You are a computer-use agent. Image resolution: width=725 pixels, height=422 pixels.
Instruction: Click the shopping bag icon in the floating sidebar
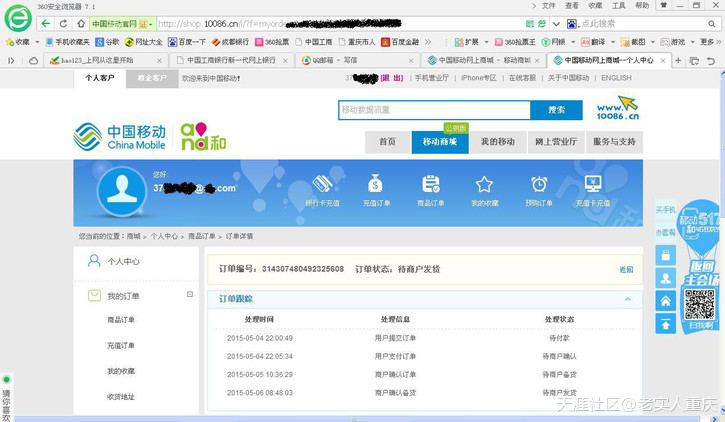pos(665,255)
